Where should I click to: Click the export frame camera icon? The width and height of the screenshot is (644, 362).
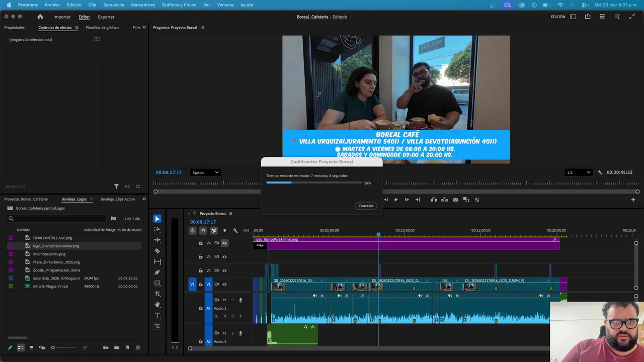click(x=455, y=200)
